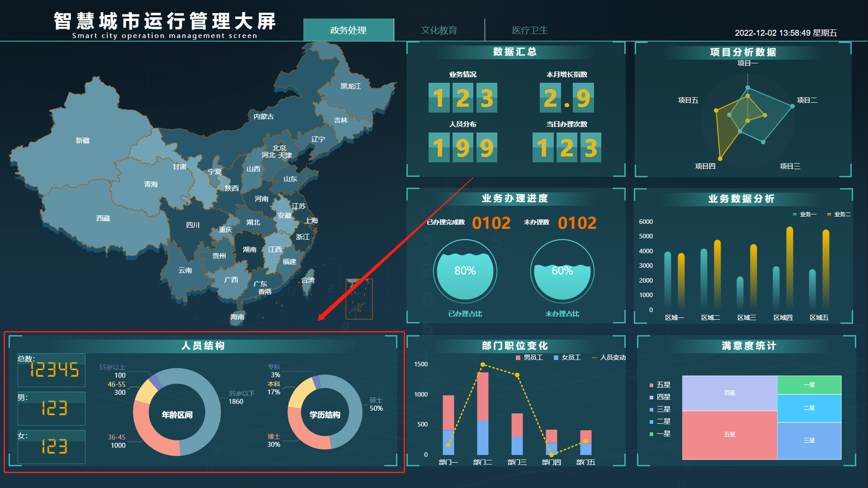This screenshot has width=868, height=488.
Task: Select the 医疗卫生 tab
Action: point(530,30)
